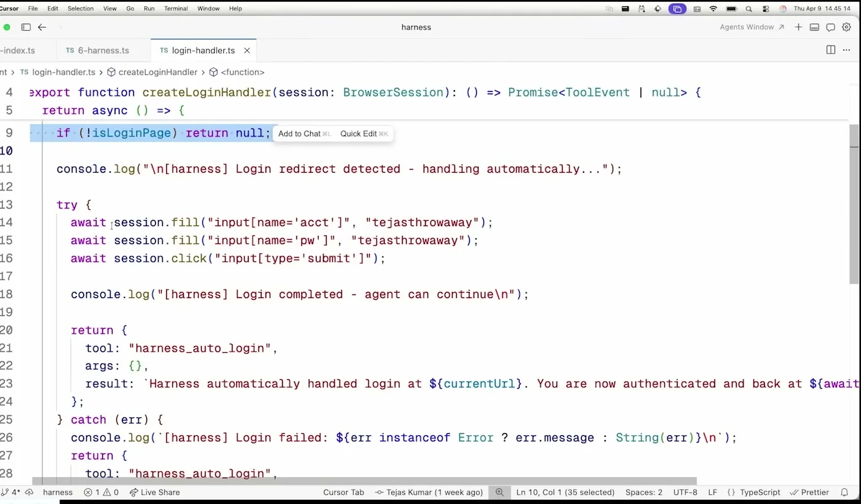This screenshot has width=861, height=504.
Task: Click Cursor Tab in status bar
Action: click(344, 492)
